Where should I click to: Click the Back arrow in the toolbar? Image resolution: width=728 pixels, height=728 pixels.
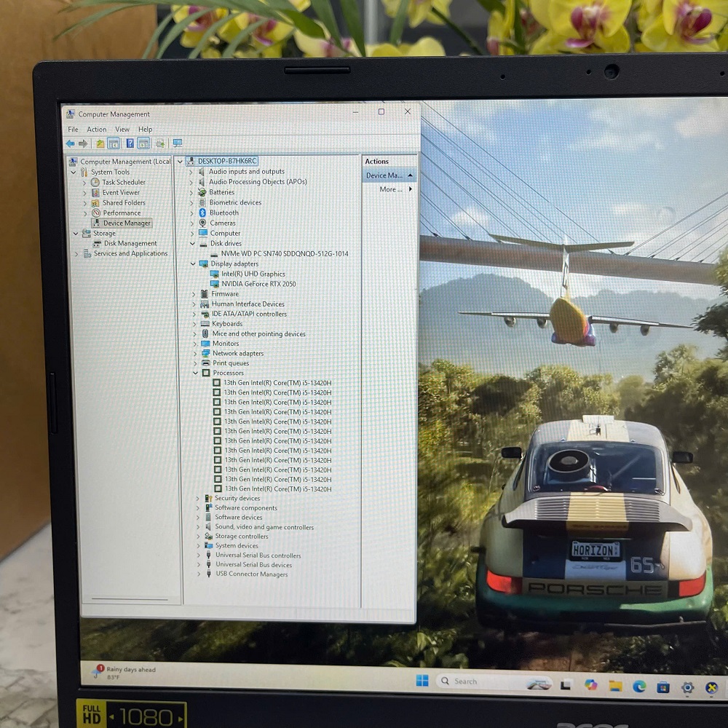click(71, 143)
